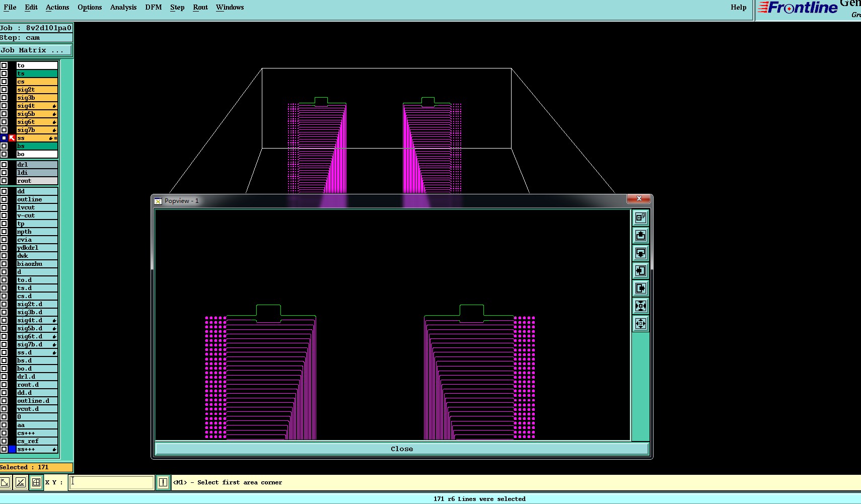Click the Selected : 171 status label
Viewport: 861px width, 504px height.
pyautogui.click(x=36, y=467)
